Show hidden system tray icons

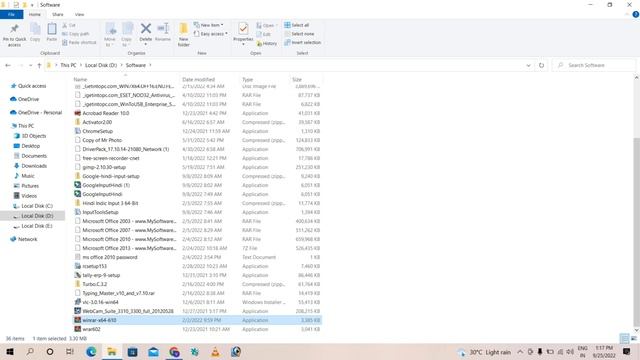tap(520, 351)
